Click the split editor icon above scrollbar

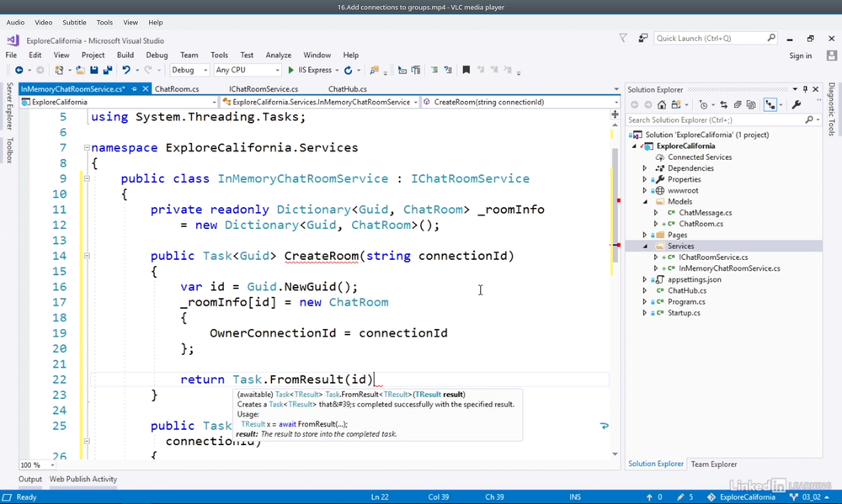[615, 114]
